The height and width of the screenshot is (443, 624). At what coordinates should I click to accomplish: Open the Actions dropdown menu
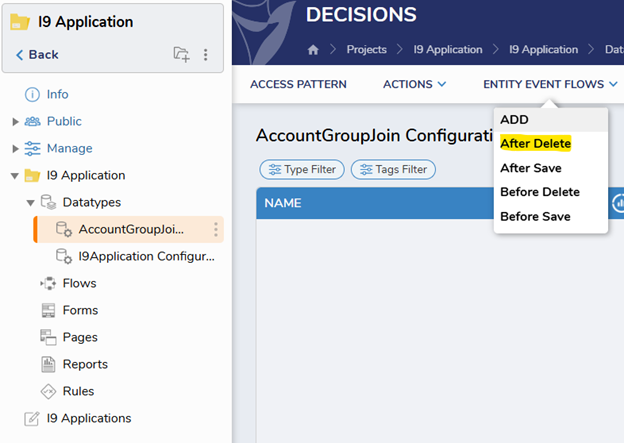tap(414, 84)
